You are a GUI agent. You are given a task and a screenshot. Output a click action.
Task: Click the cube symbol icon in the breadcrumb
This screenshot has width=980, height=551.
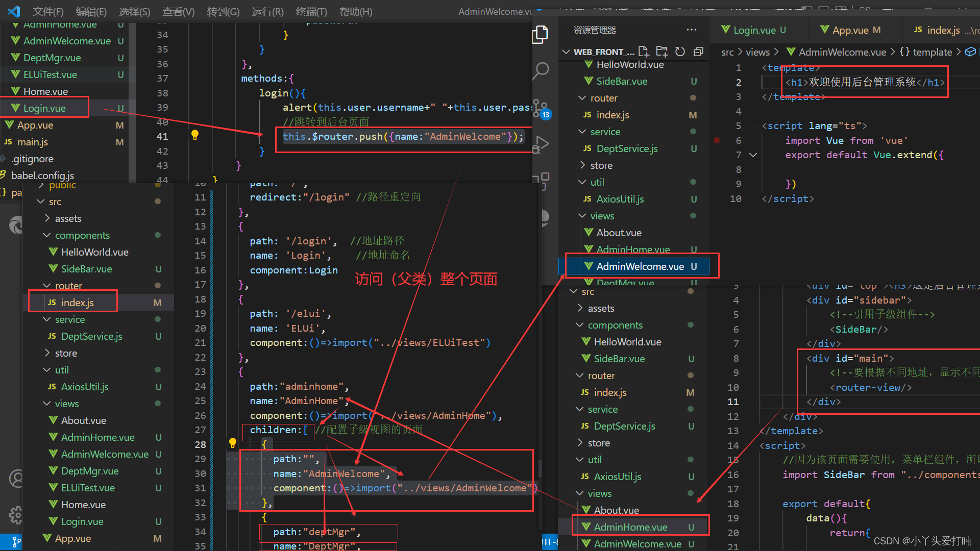pos(970,52)
